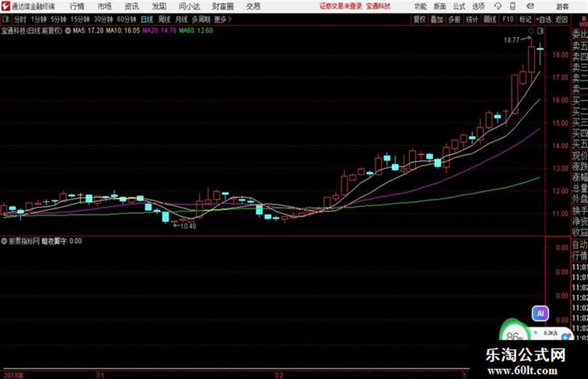Click the 统计 toolbar button
The image size is (588, 379).
click(472, 19)
